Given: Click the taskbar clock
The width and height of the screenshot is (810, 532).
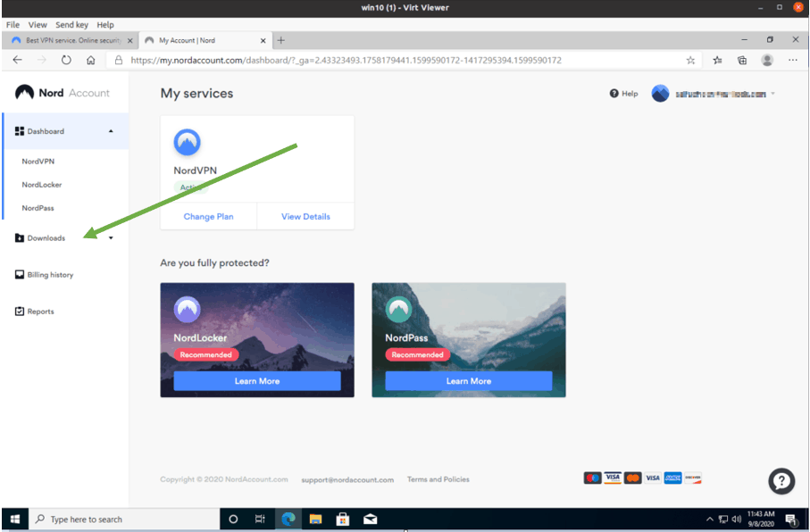Looking at the screenshot, I should [x=761, y=520].
